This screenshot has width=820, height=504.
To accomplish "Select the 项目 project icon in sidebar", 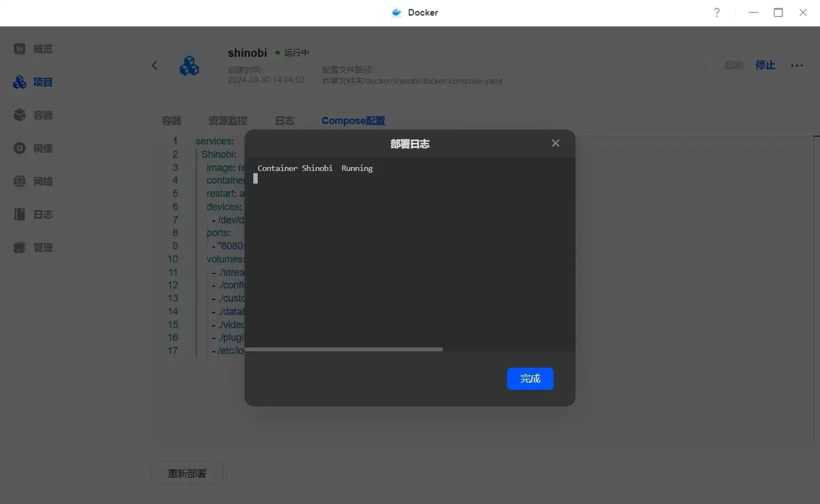I will pos(20,82).
